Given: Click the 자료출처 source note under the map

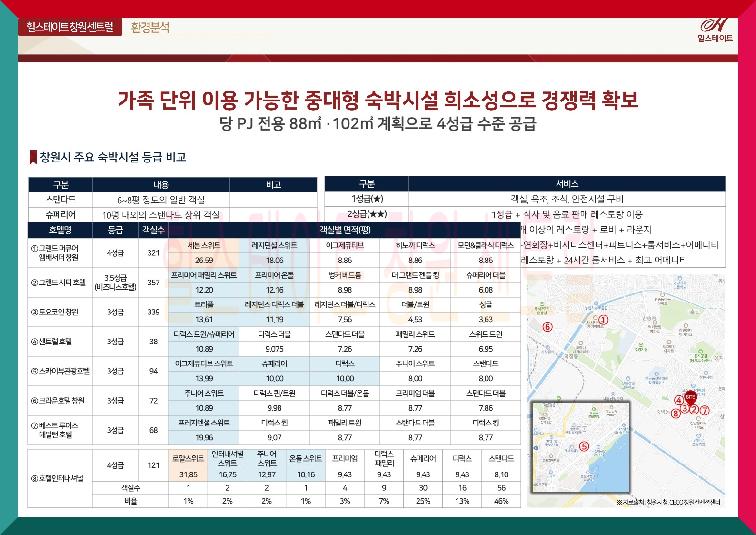Looking at the screenshot, I should coord(668,502).
